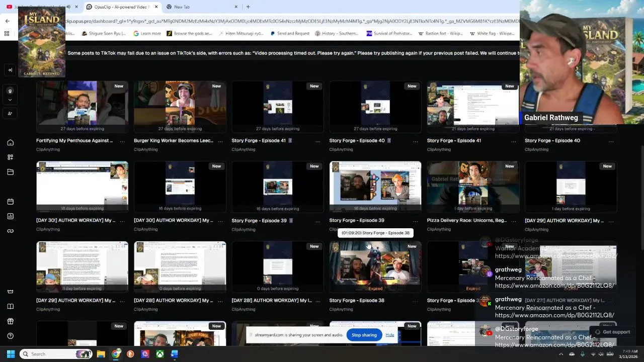Click the invite member icon in the sidebar
Viewport: 644px width, 362px height.
[x=10, y=114]
